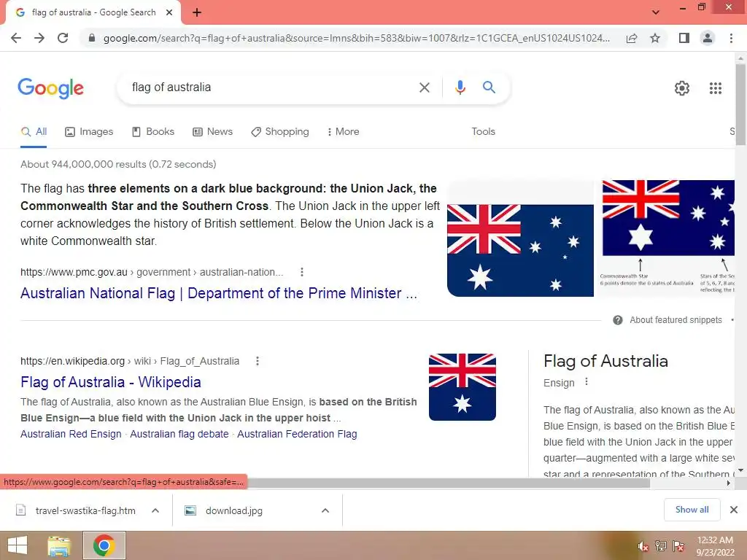The image size is (747, 560).
Task: Expand options for travel-swastika-flag.htm download
Action: [x=155, y=511]
